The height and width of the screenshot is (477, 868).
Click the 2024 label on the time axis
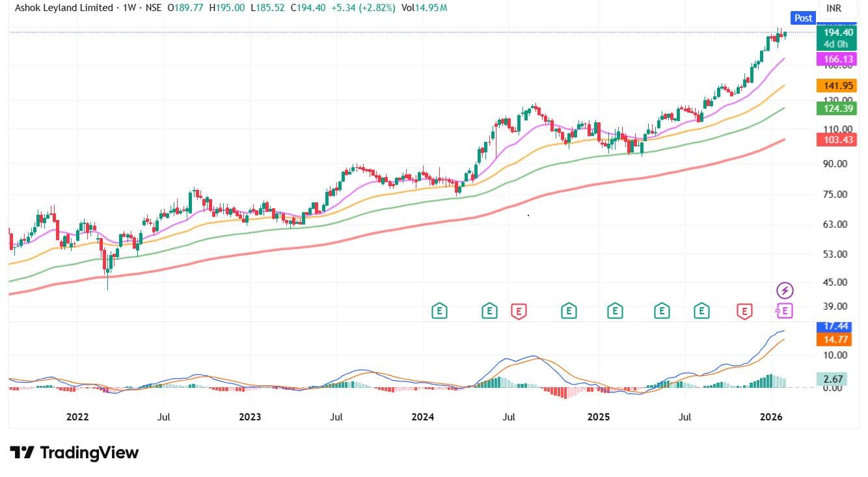[x=423, y=416]
